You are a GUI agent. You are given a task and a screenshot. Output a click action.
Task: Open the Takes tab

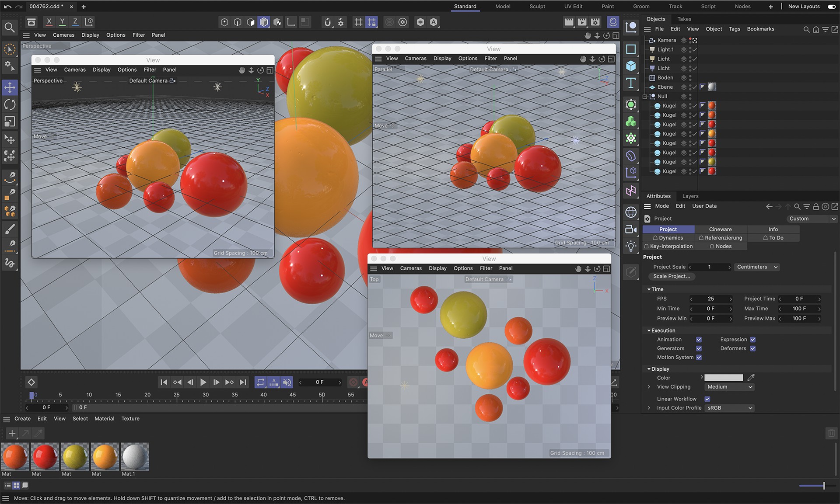pyautogui.click(x=684, y=19)
